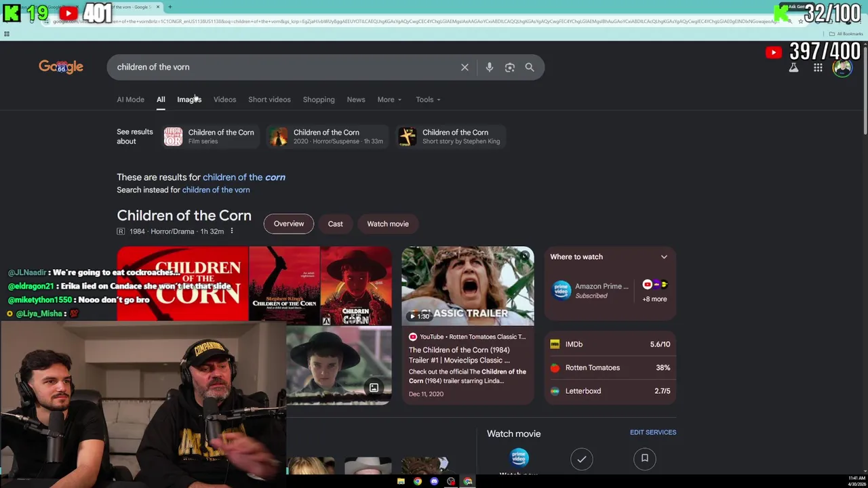Start voice search with the microphone icon

click(489, 67)
